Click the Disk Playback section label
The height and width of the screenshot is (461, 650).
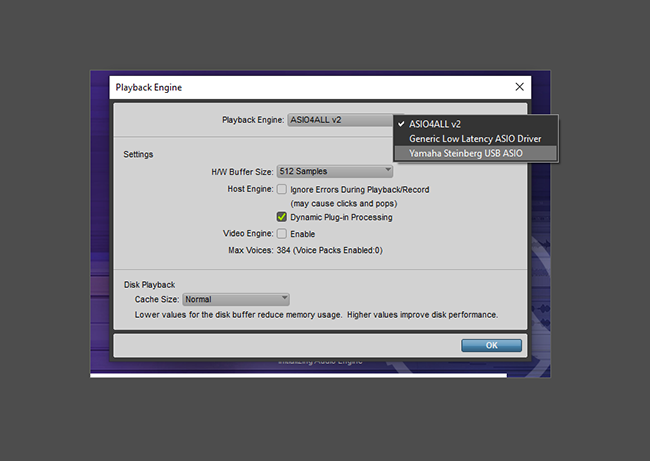click(x=149, y=285)
